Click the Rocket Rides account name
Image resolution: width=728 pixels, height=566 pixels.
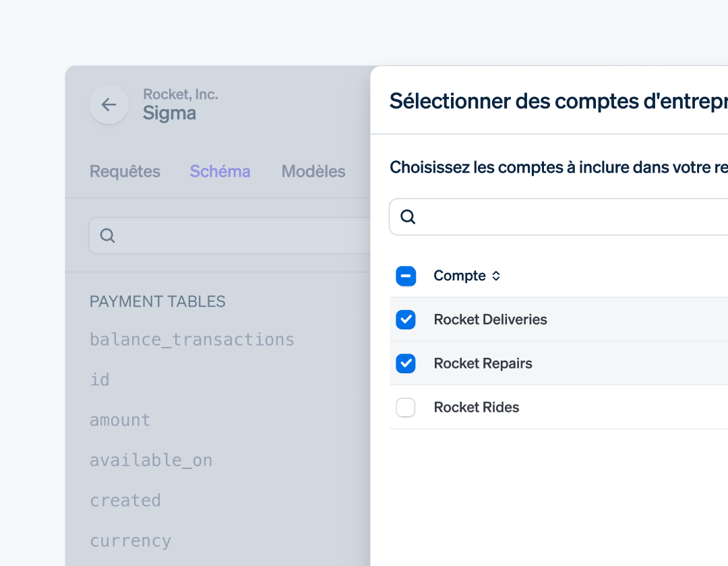click(x=477, y=408)
